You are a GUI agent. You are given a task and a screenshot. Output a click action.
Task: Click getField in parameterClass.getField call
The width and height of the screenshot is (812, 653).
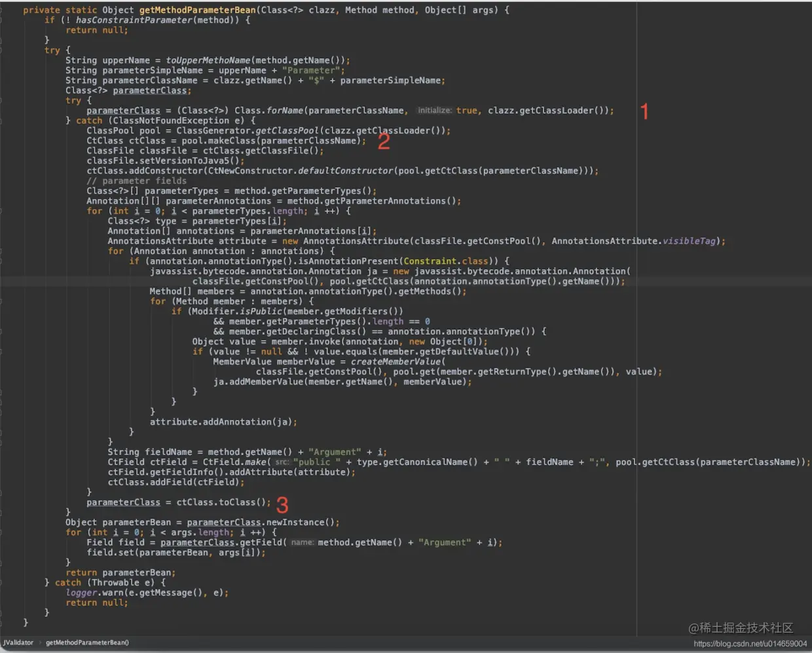[x=261, y=543]
